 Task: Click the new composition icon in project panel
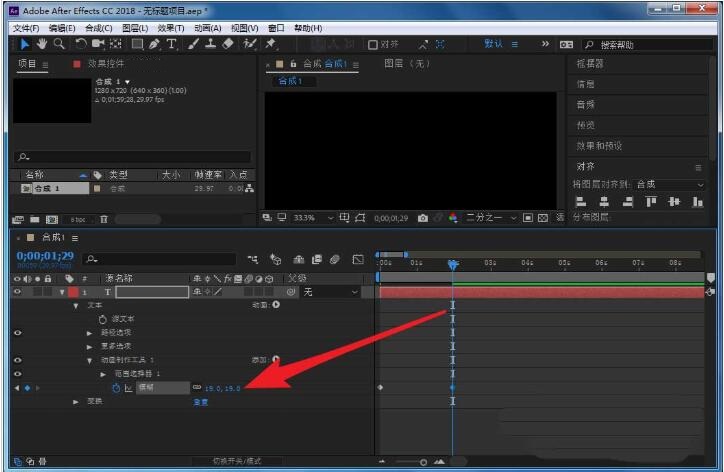point(52,219)
